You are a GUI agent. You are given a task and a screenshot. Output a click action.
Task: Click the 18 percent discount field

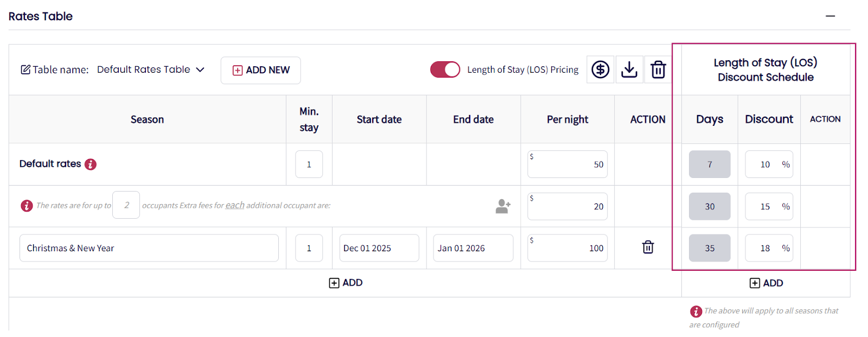(765, 248)
